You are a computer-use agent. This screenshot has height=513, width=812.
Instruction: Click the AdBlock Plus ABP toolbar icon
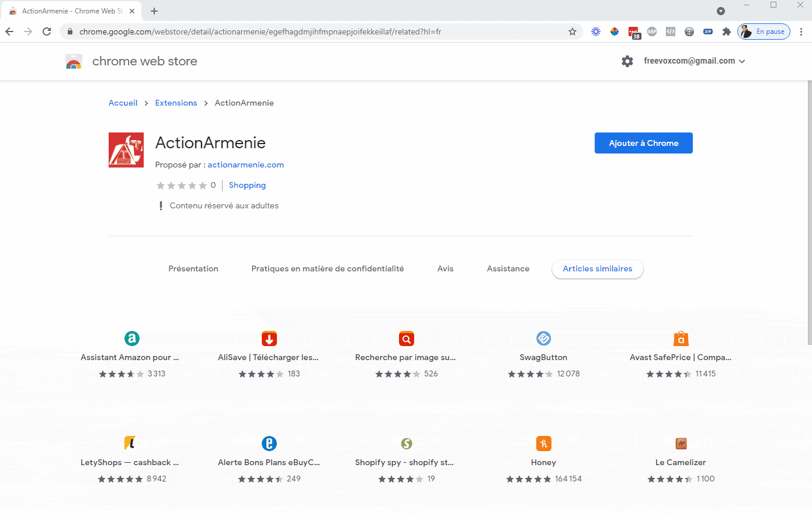click(652, 32)
